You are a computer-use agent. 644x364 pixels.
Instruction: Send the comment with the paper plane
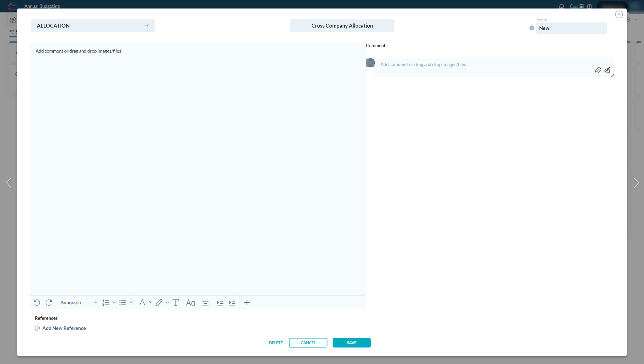[607, 70]
